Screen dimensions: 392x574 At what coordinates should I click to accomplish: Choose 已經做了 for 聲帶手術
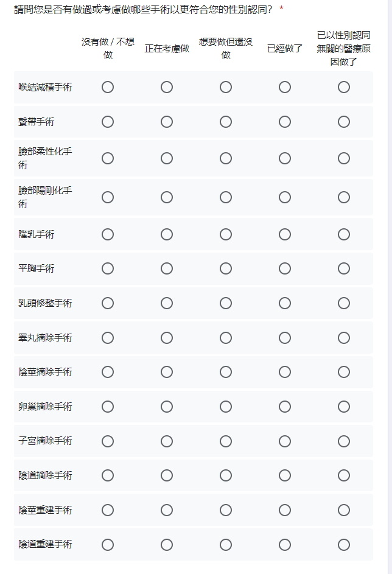(x=285, y=122)
